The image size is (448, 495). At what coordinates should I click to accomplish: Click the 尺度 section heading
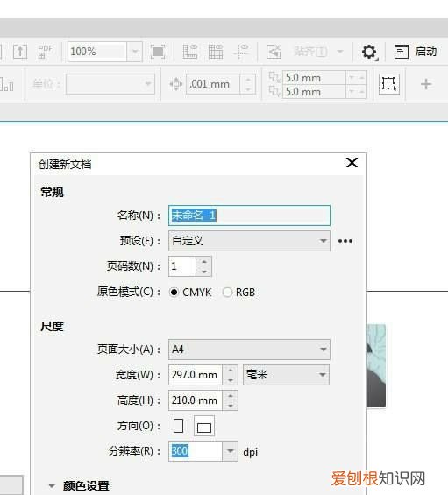pyautogui.click(x=52, y=327)
